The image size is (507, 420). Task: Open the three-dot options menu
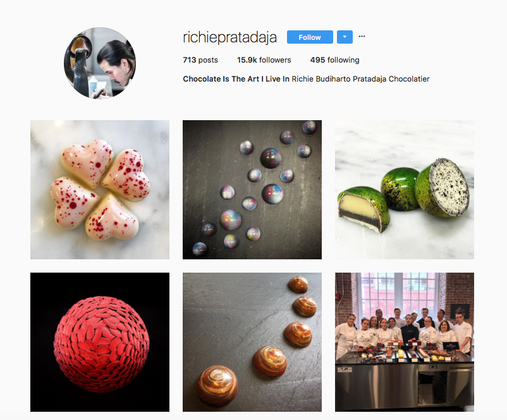click(x=362, y=37)
